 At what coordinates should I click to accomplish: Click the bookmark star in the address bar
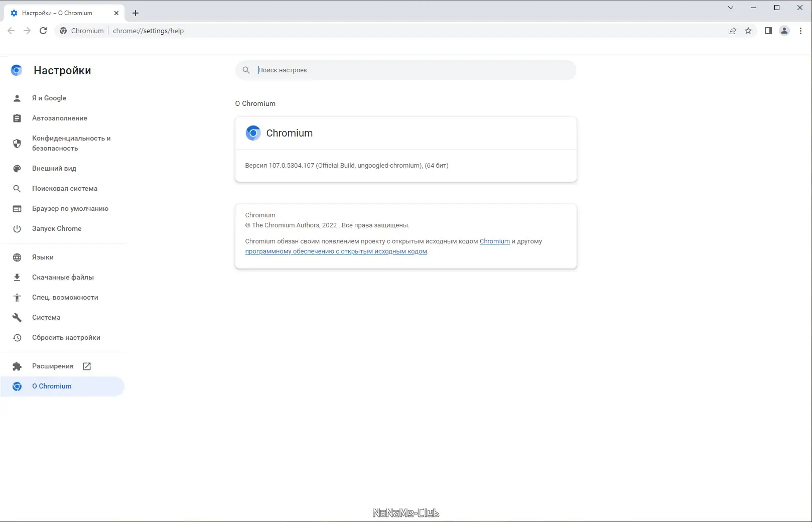tap(749, 31)
